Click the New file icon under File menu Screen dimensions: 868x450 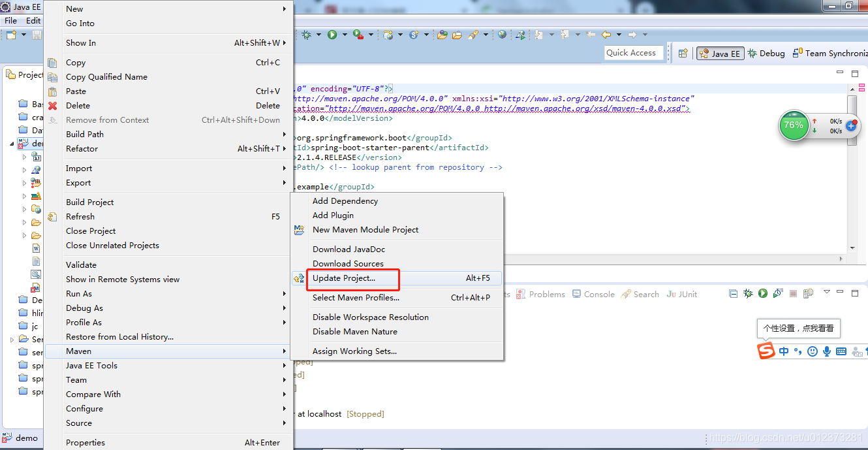pos(11,35)
